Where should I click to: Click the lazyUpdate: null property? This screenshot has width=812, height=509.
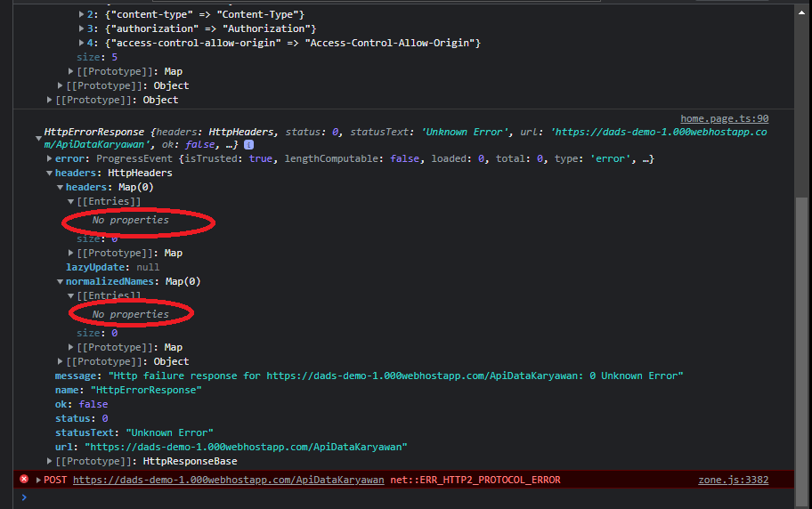tap(112, 267)
